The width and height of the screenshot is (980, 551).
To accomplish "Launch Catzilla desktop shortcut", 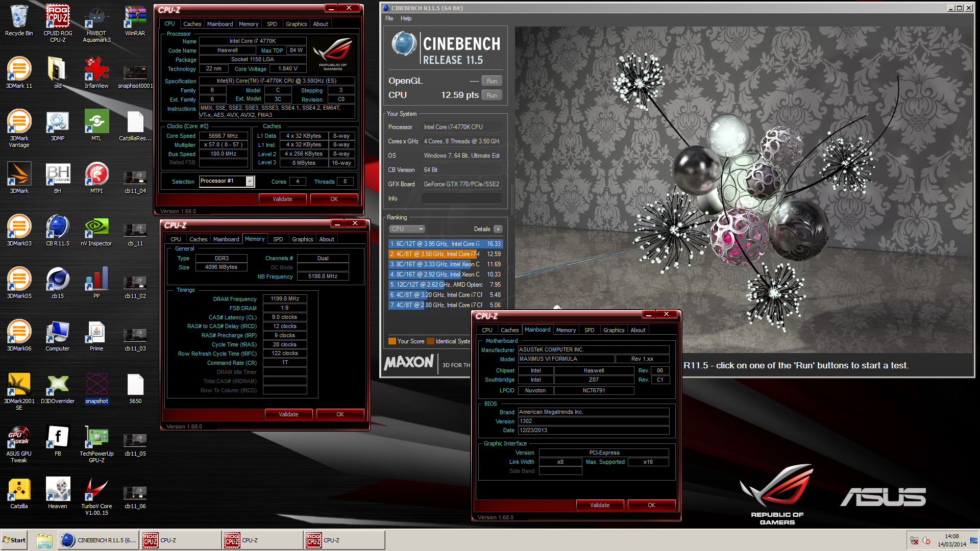I will tap(19, 493).
